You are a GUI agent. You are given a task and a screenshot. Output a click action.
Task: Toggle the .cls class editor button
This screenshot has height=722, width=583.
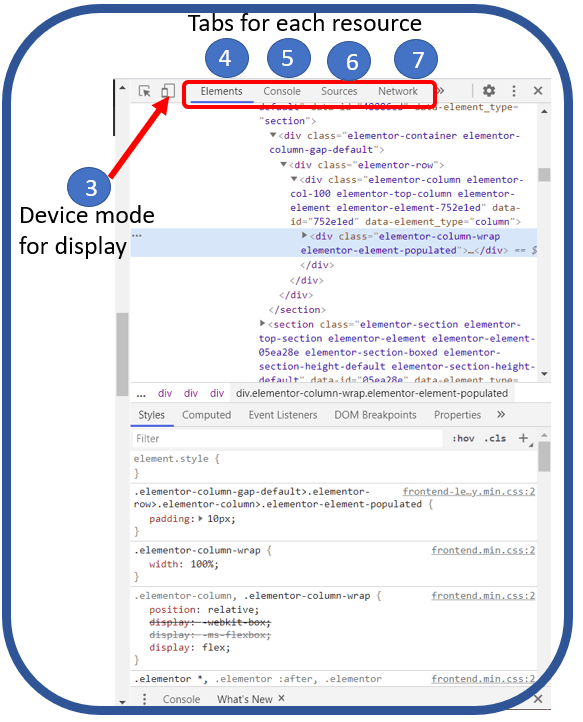(495, 438)
